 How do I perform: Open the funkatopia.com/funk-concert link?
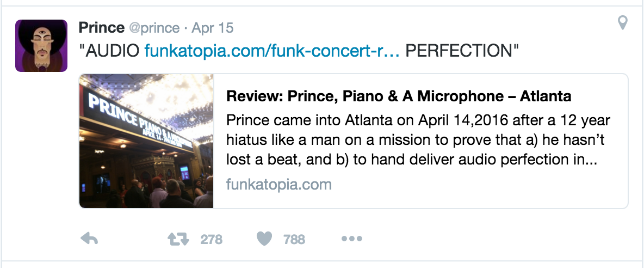(x=272, y=52)
